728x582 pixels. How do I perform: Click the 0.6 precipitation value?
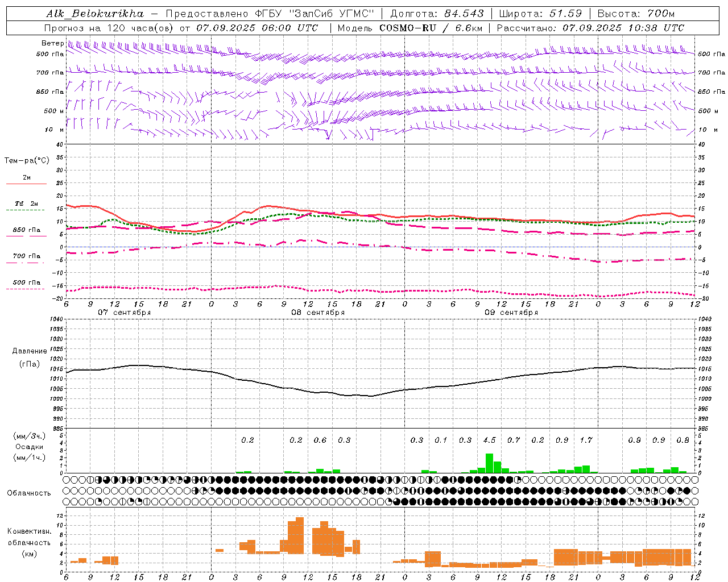[x=320, y=440]
